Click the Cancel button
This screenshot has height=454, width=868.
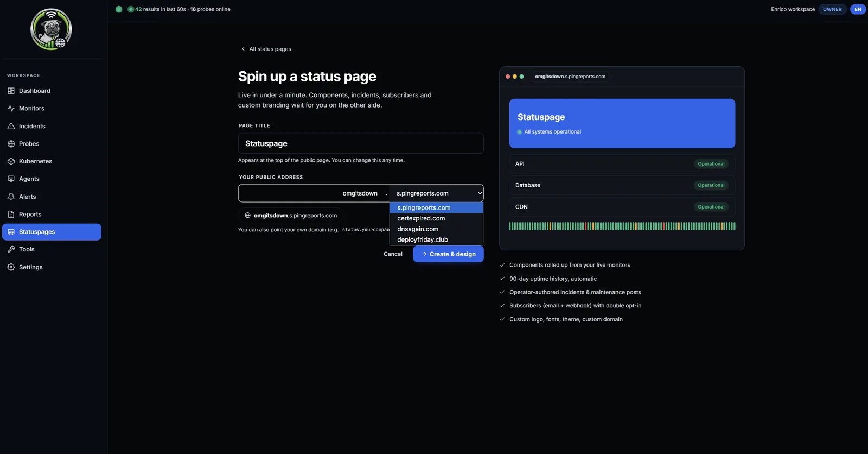(393, 254)
